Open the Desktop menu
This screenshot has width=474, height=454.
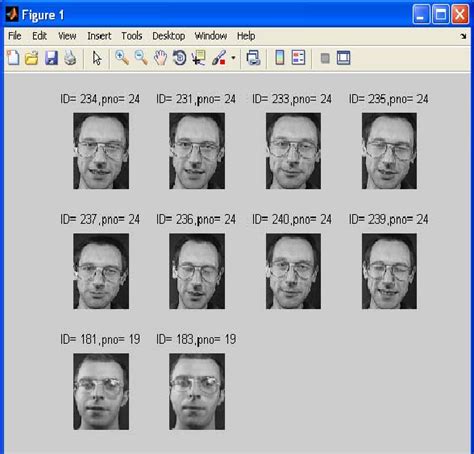coord(169,36)
